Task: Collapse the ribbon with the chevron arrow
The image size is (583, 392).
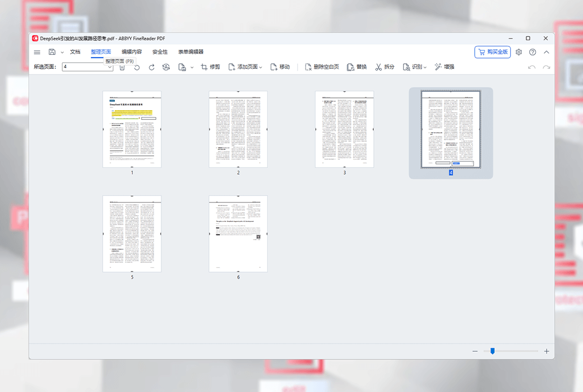Action: click(x=547, y=52)
